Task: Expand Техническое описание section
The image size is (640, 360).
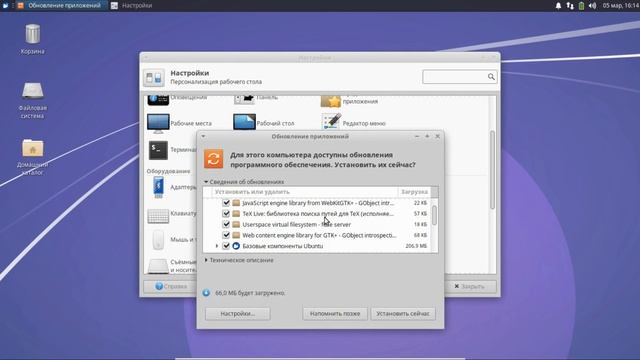Action: [206, 260]
